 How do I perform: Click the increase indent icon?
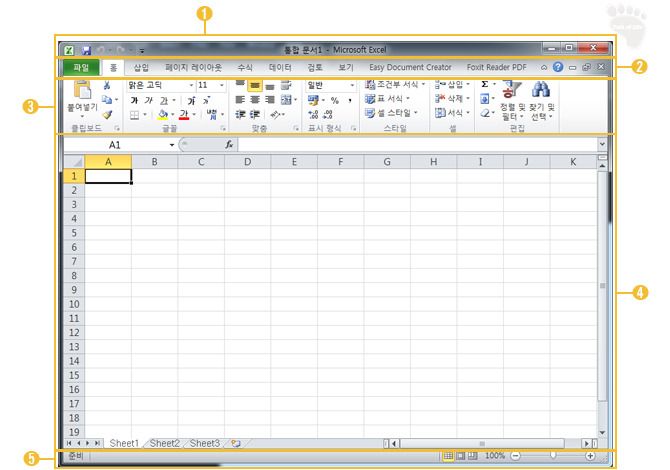coord(255,114)
